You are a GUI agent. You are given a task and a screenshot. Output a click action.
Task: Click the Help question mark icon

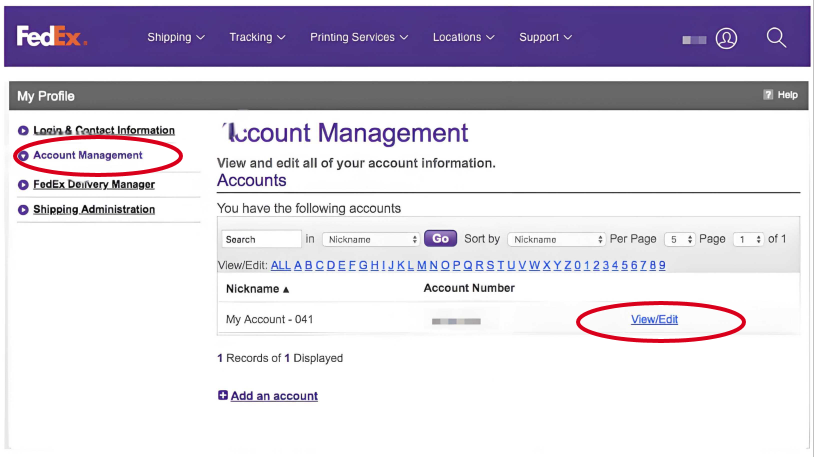tap(768, 95)
